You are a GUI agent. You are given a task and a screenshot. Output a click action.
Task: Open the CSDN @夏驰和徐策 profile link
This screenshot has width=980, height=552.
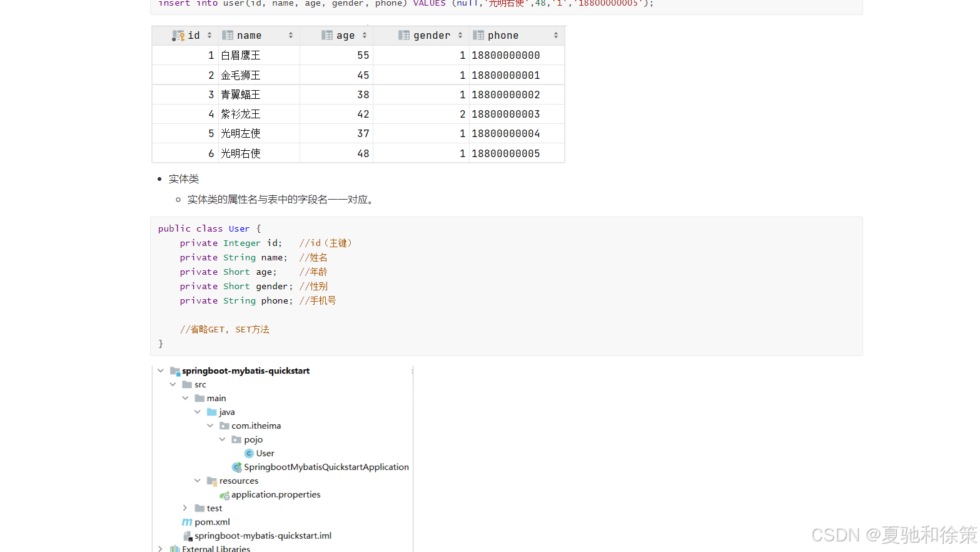[x=894, y=535]
